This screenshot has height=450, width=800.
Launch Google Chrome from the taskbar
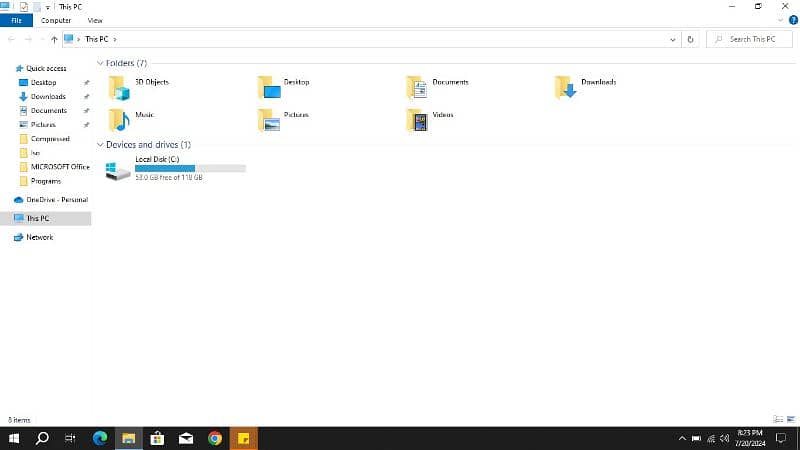(x=214, y=438)
